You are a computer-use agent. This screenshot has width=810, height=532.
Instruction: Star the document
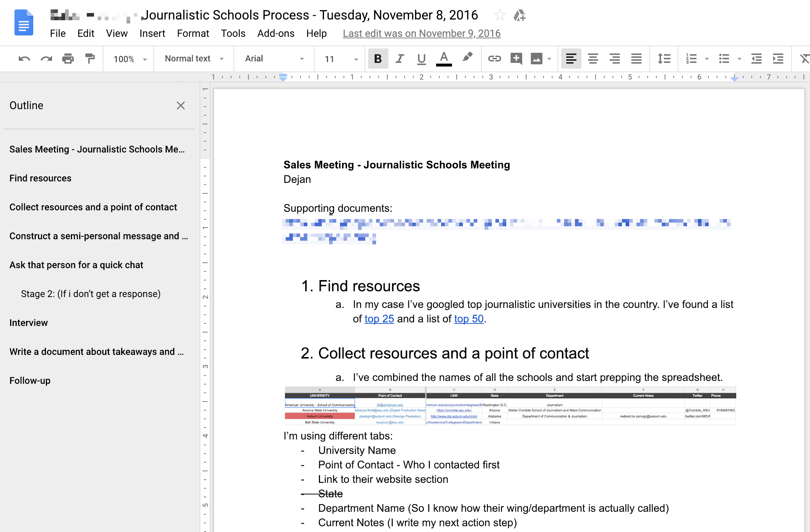500,15
